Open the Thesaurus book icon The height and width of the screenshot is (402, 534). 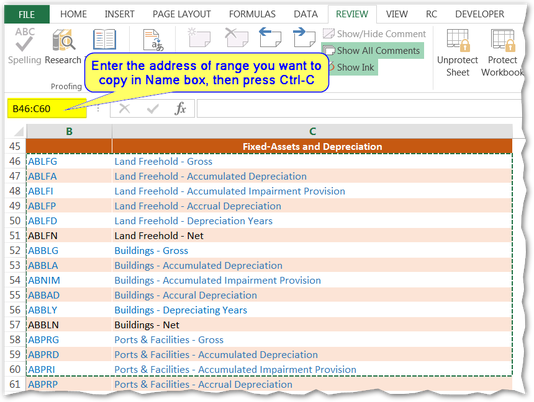[x=105, y=40]
